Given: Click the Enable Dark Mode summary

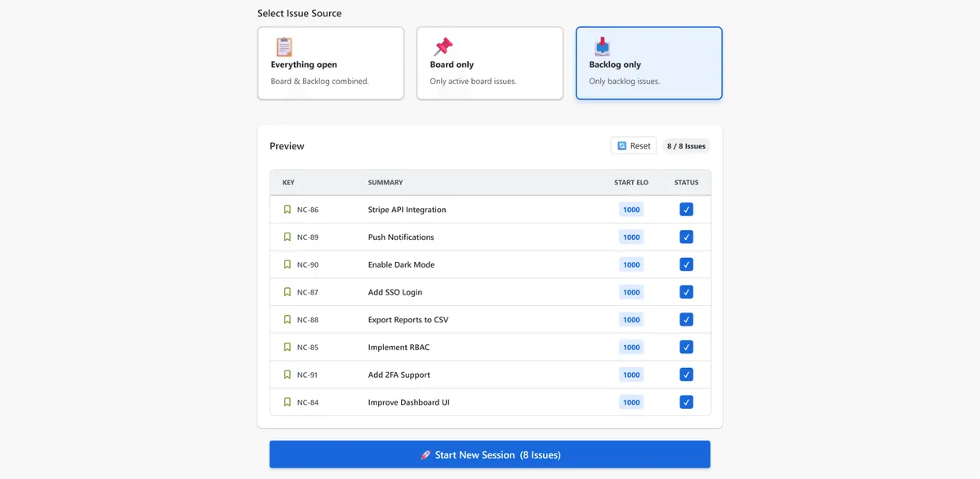Looking at the screenshot, I should (x=401, y=264).
